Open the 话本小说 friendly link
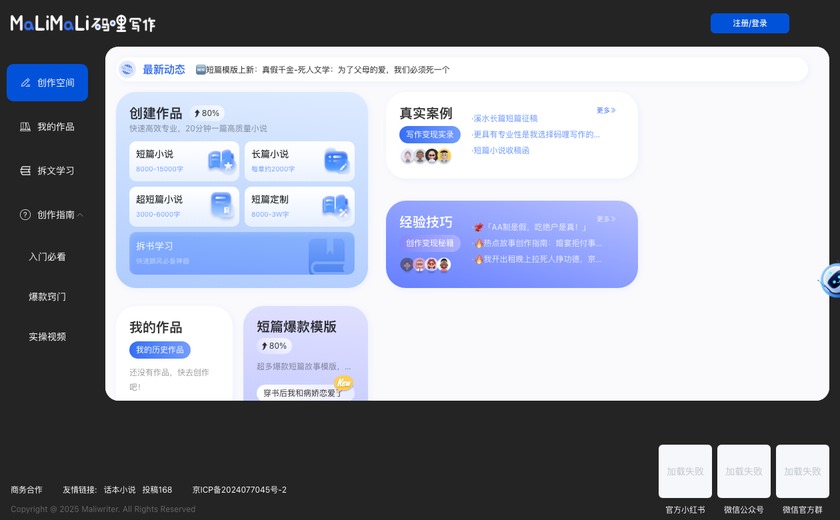Image resolution: width=840 pixels, height=520 pixels. pos(119,489)
